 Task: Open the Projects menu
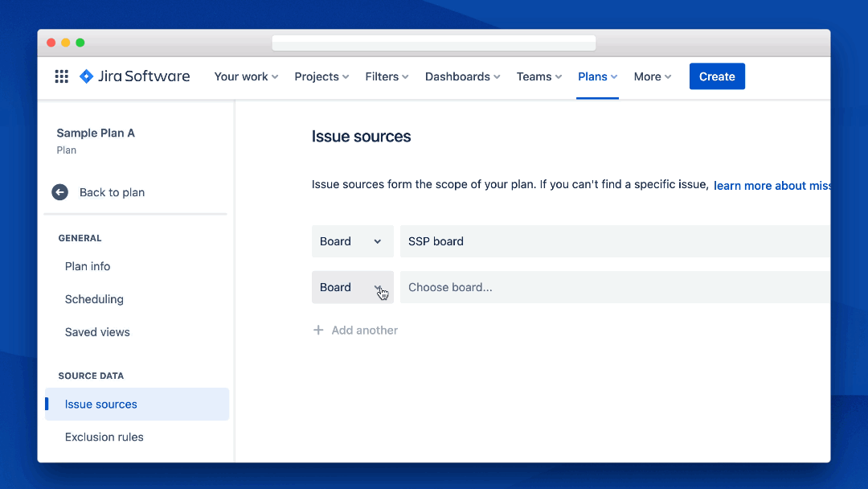click(321, 76)
